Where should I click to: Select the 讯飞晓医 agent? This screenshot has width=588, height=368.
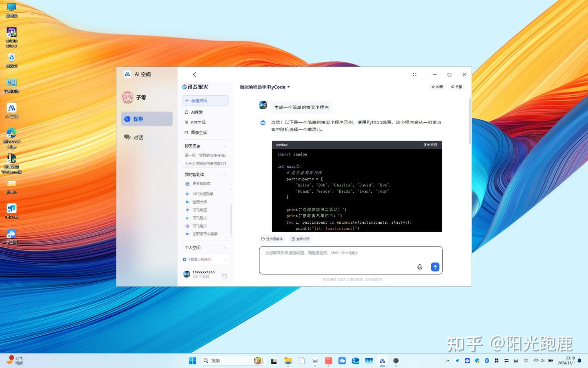point(196,210)
